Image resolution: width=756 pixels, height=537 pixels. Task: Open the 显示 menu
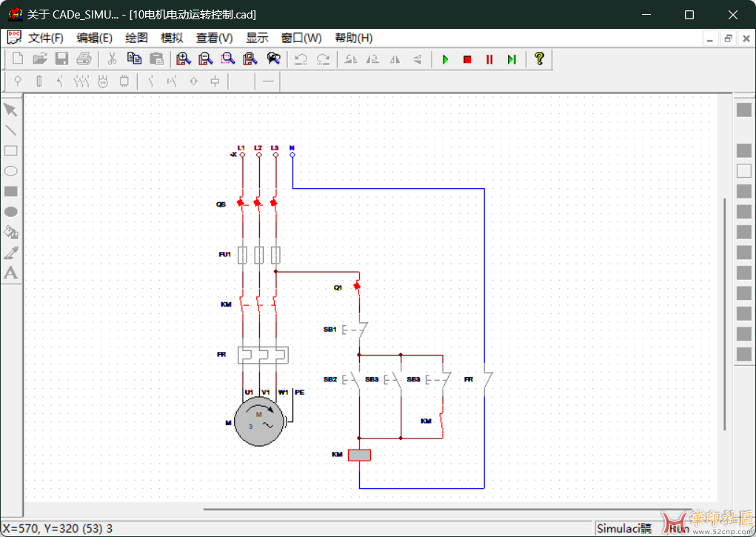(257, 38)
